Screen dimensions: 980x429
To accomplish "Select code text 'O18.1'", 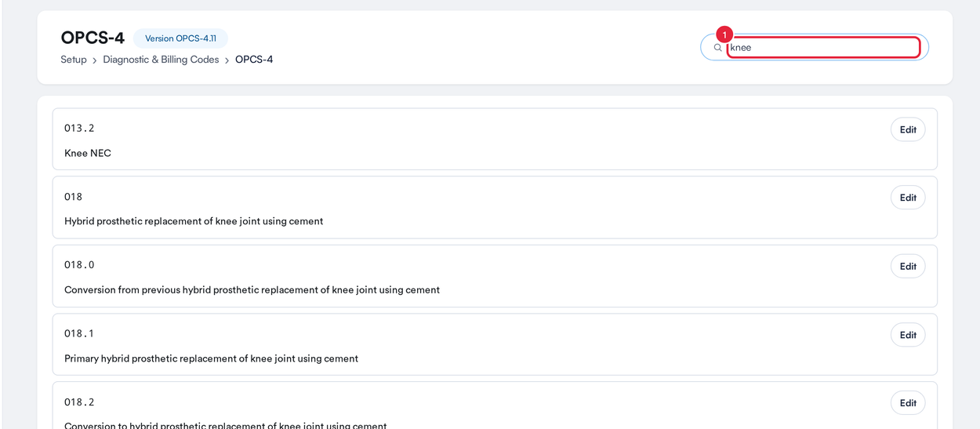I will click(79, 333).
